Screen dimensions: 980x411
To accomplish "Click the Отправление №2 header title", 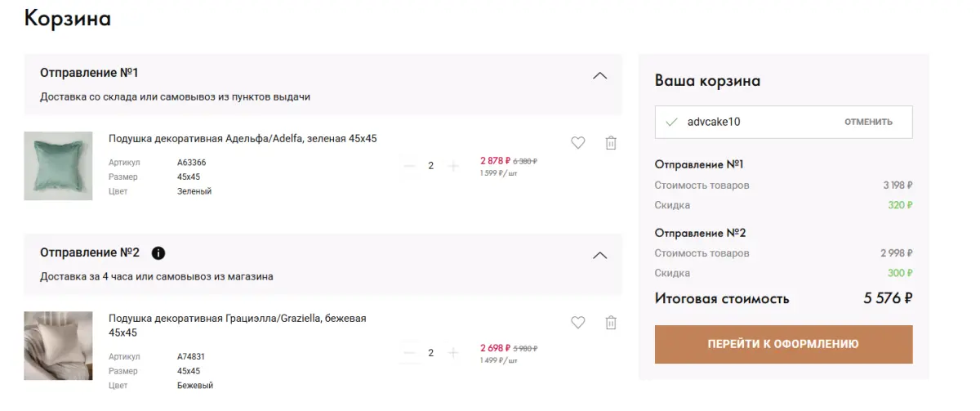I will coord(90,252).
